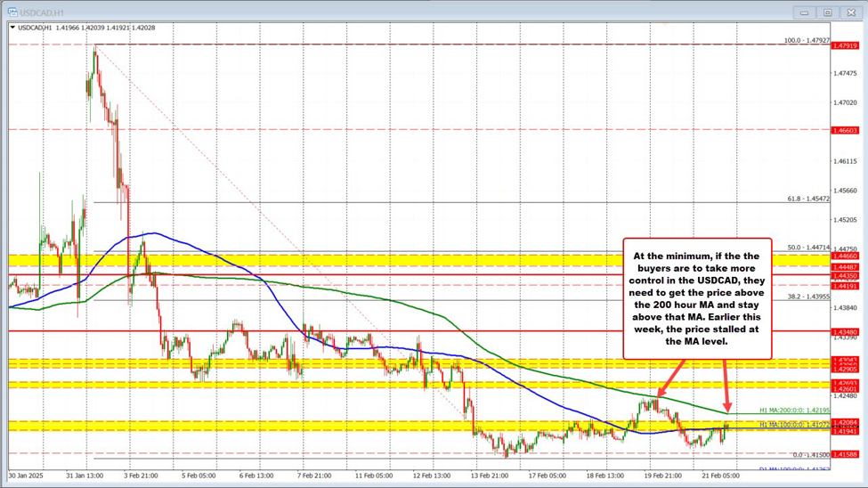Click price scale value 1.46115
Image resolution: width=868 pixels, height=488 pixels.
click(x=846, y=161)
